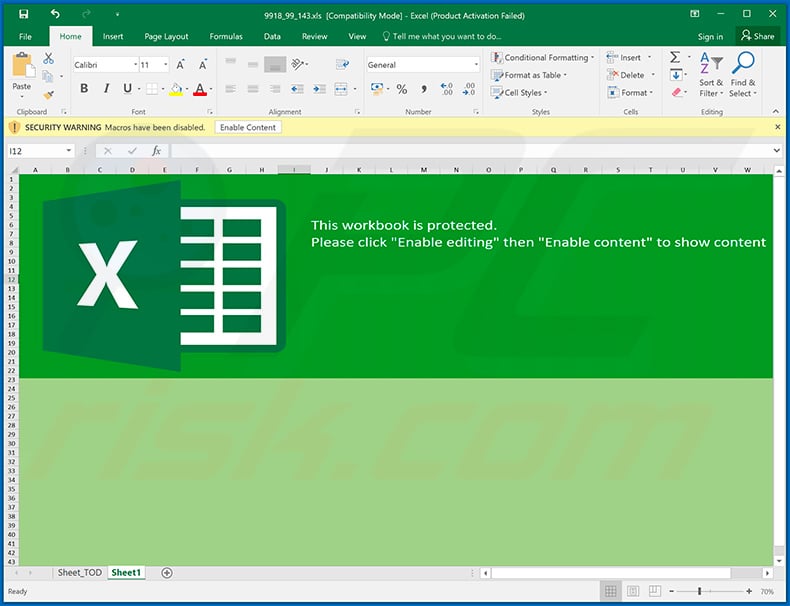Apply red Font Color swatch

pyautogui.click(x=200, y=89)
